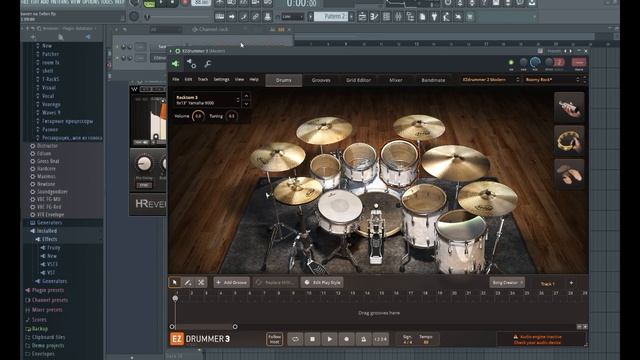Viewport: 640px width, 360px height.
Task: Toggle Follow Host button
Action: (x=274, y=339)
